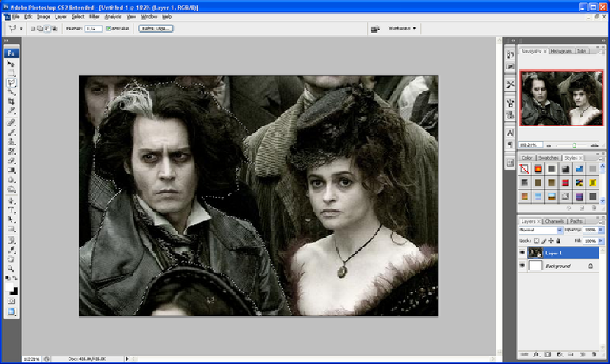
Task: Select the Slice tool
Action: [x=11, y=111]
